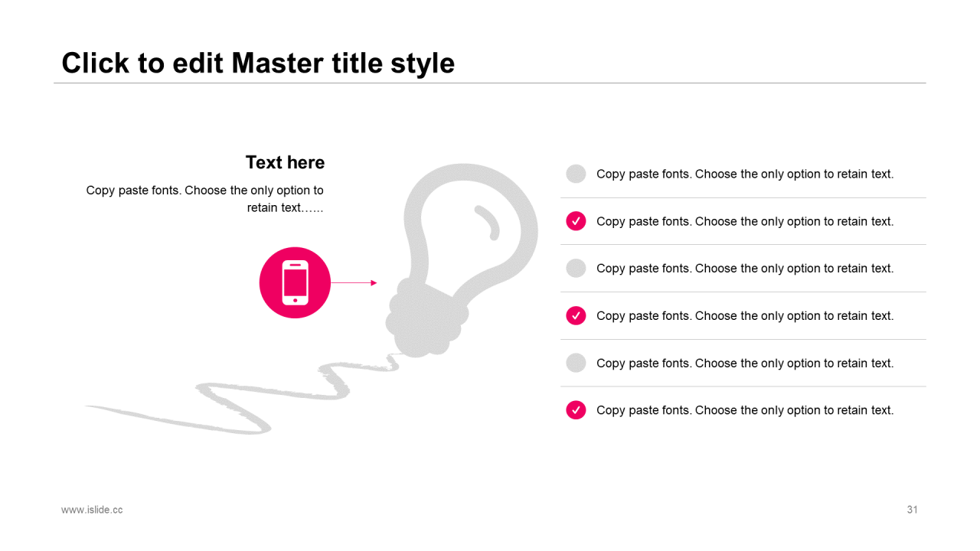Click the white highlight mark inside the lightbulb
Viewport: 980px width, 551px height.
488,220
